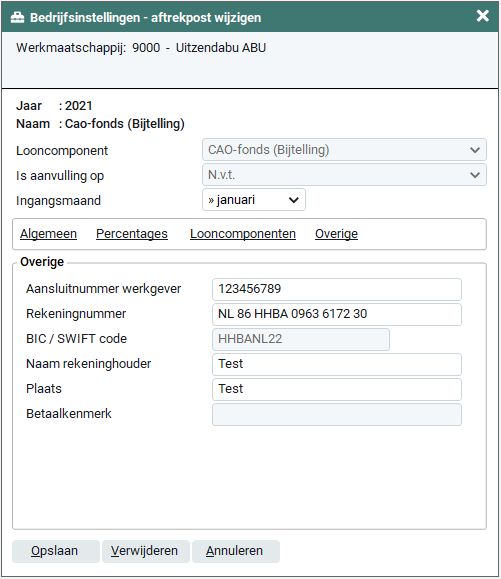This screenshot has height=579, width=501.
Task: Select the Overige tab
Action: point(336,234)
